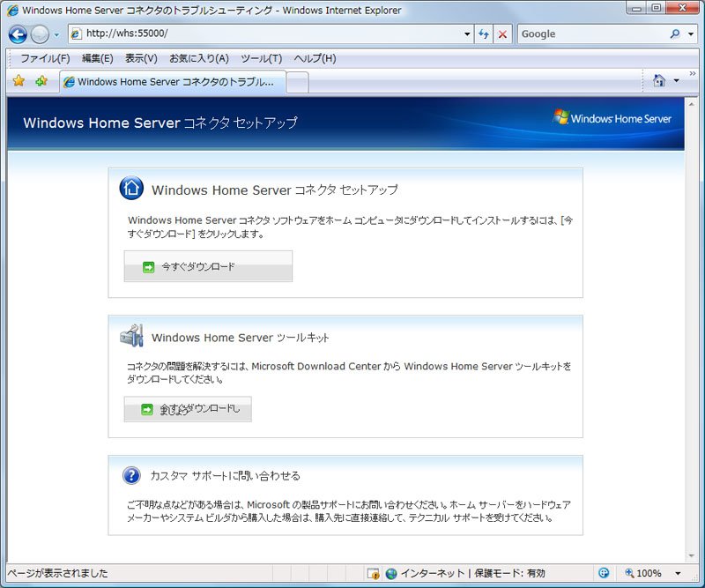The width and height of the screenshot is (705, 588).
Task: Click the Internet Explorer title bar icon
Action: [13, 10]
